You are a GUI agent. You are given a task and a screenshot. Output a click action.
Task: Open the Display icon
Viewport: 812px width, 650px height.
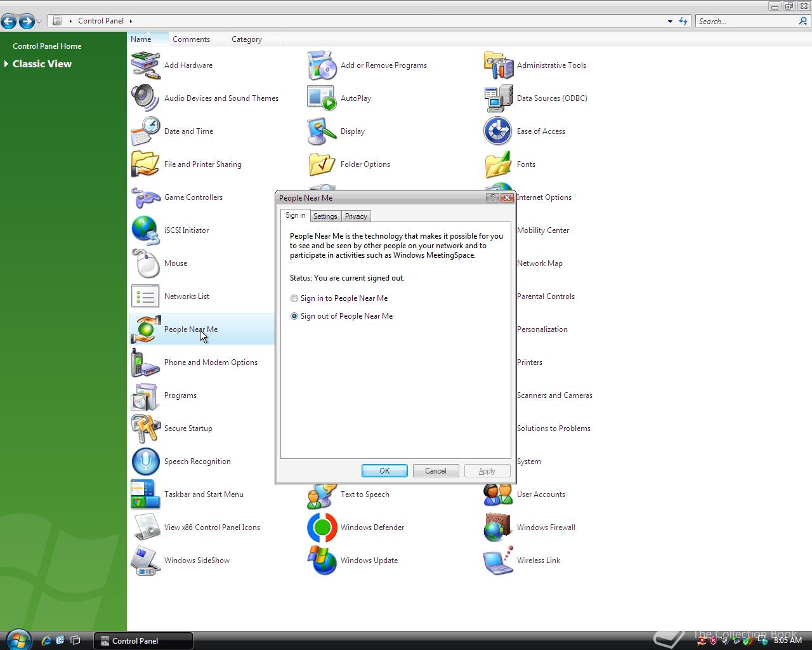[322, 131]
